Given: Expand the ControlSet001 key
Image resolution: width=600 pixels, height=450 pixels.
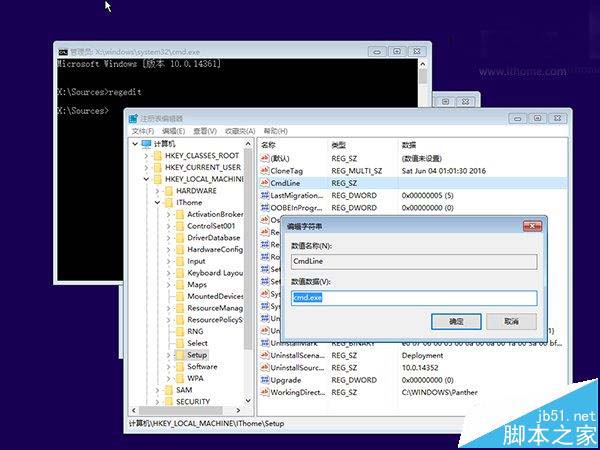Looking at the screenshot, I should (x=168, y=226).
